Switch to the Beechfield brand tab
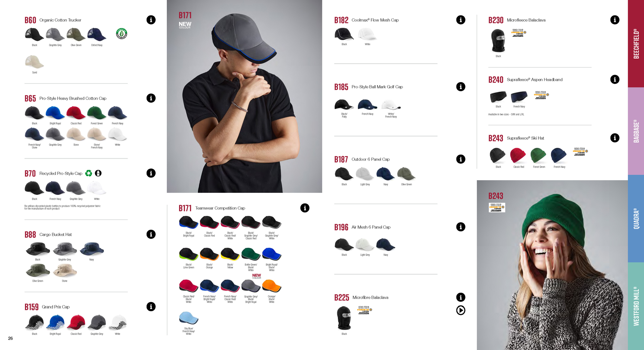Screen dimensions: 644x350 coord(636,44)
